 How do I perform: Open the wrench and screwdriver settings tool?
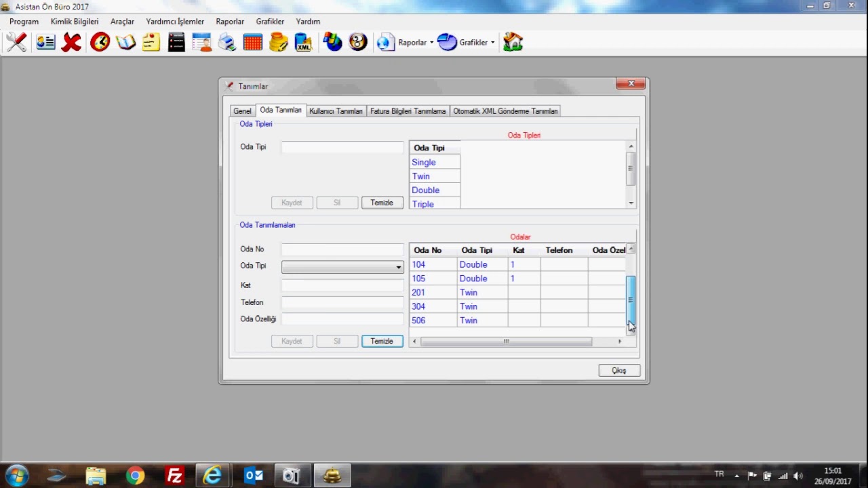click(16, 42)
